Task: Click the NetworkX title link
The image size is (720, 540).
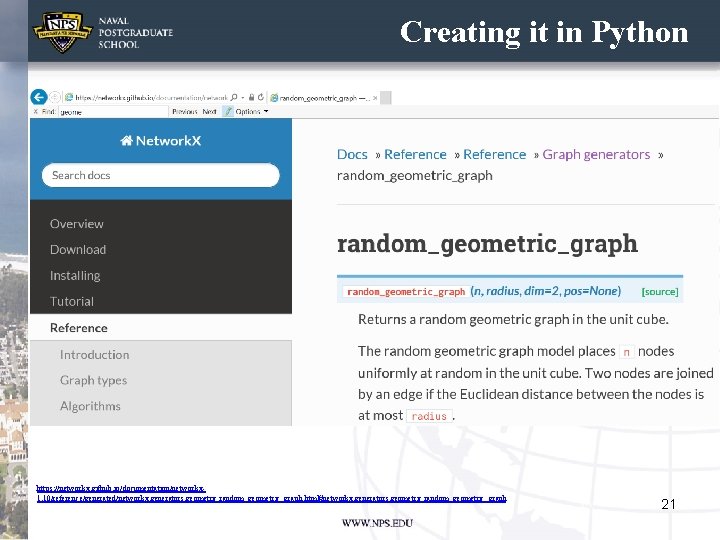Action: [169, 141]
